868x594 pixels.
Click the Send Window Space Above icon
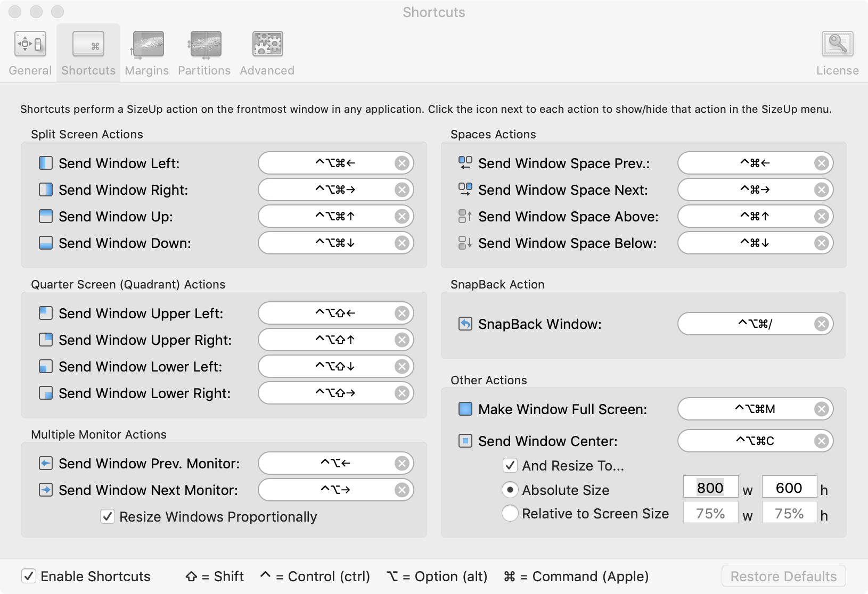click(x=465, y=216)
